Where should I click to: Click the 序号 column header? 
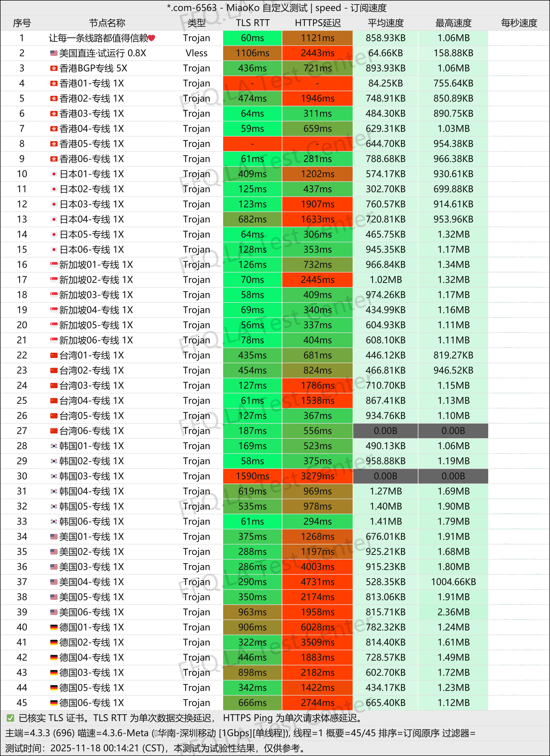point(22,23)
